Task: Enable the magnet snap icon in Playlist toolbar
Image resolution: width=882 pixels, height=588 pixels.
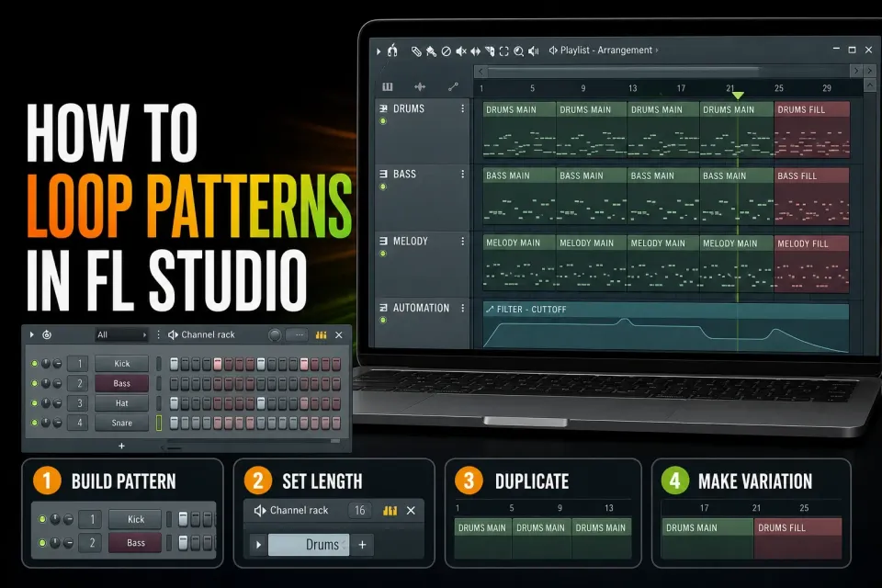Action: [392, 51]
